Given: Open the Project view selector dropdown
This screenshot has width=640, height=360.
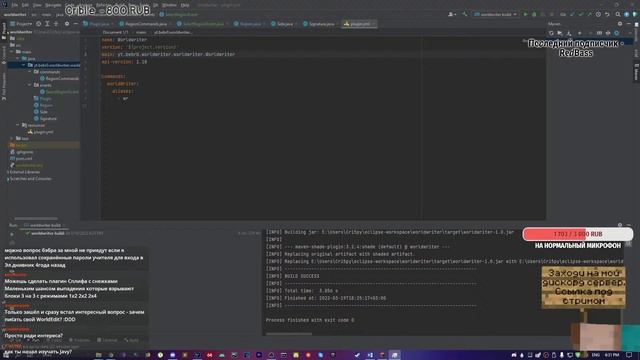Looking at the screenshot, I should point(21,24).
